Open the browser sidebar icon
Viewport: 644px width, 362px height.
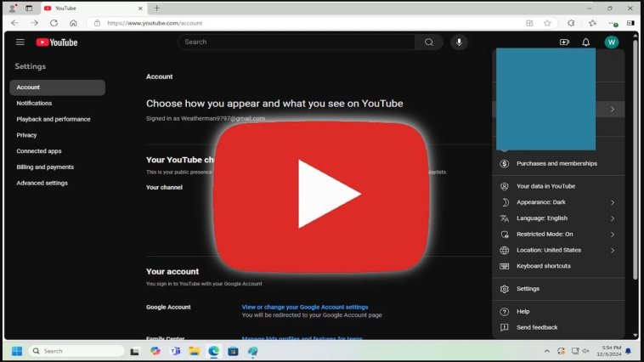tap(630, 23)
